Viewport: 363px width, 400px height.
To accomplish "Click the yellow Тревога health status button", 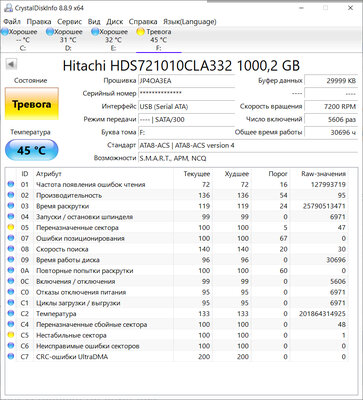I will point(32,104).
